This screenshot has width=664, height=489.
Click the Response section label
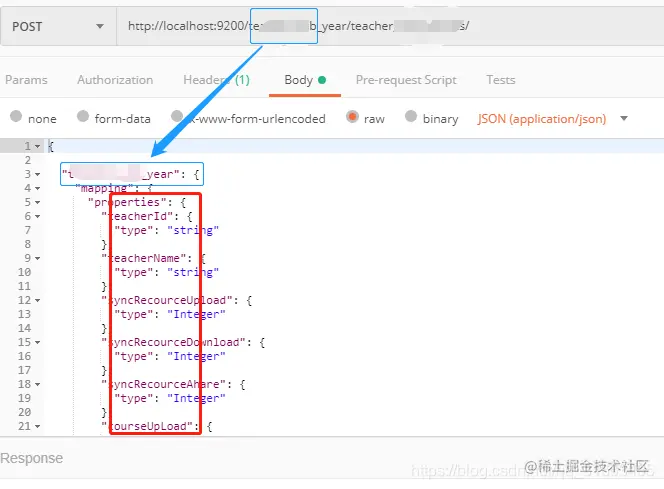click(x=32, y=458)
